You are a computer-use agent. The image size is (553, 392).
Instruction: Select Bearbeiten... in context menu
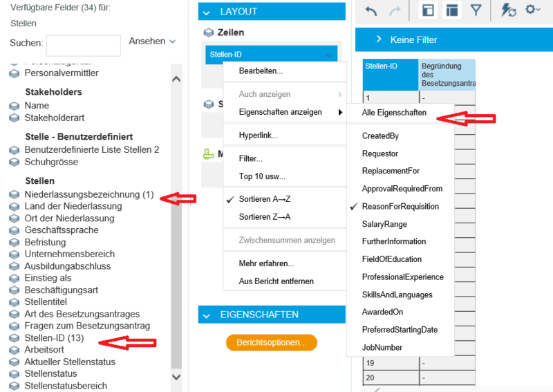[261, 71]
